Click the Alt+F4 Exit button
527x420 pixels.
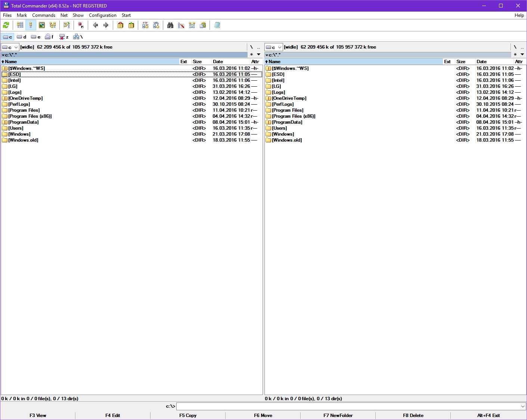(x=489, y=415)
